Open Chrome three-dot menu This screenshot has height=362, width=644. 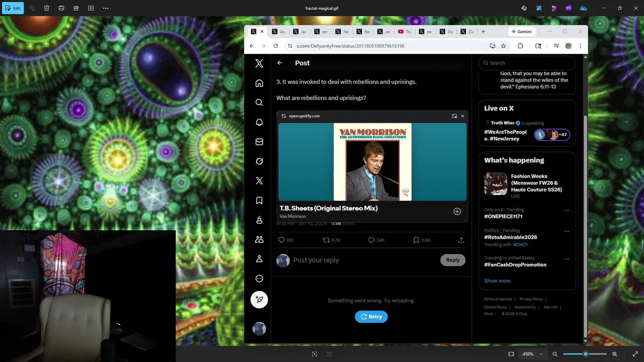tap(580, 46)
